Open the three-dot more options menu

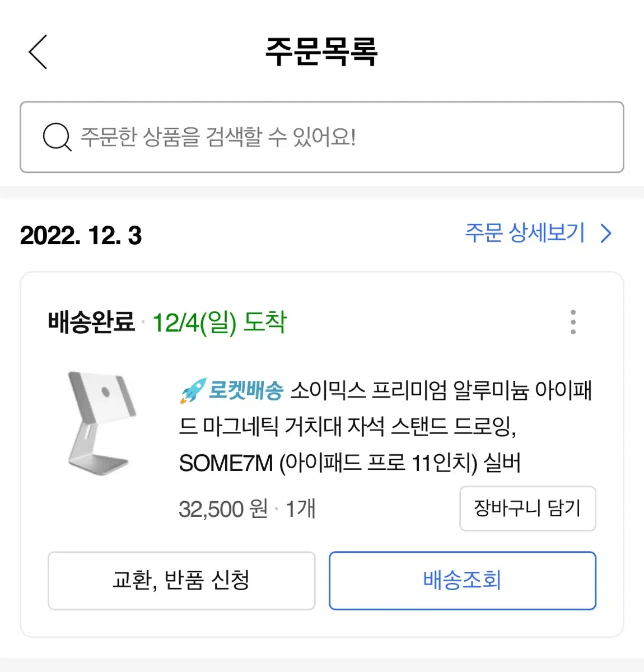pos(573,322)
